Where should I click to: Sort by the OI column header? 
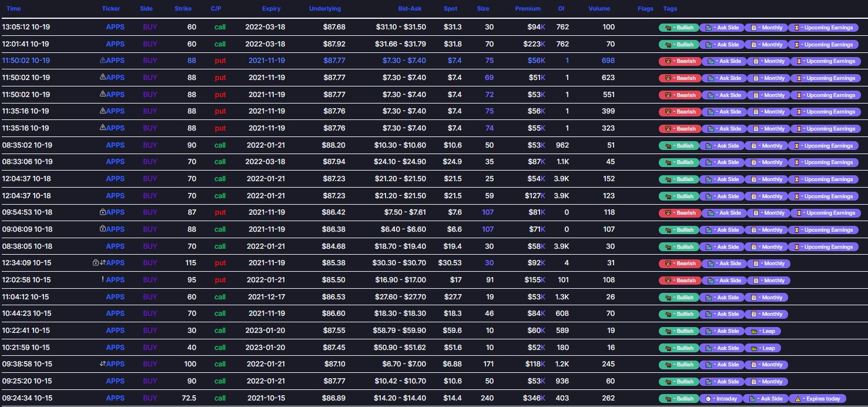pos(561,9)
